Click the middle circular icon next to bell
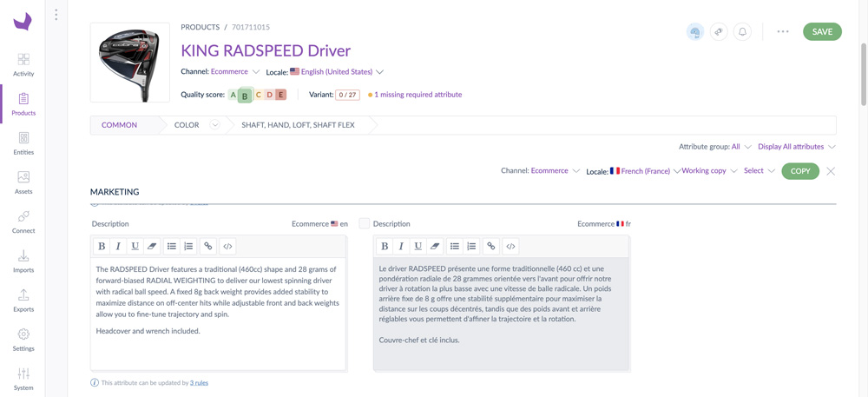This screenshot has width=868, height=397. pyautogui.click(x=719, y=31)
